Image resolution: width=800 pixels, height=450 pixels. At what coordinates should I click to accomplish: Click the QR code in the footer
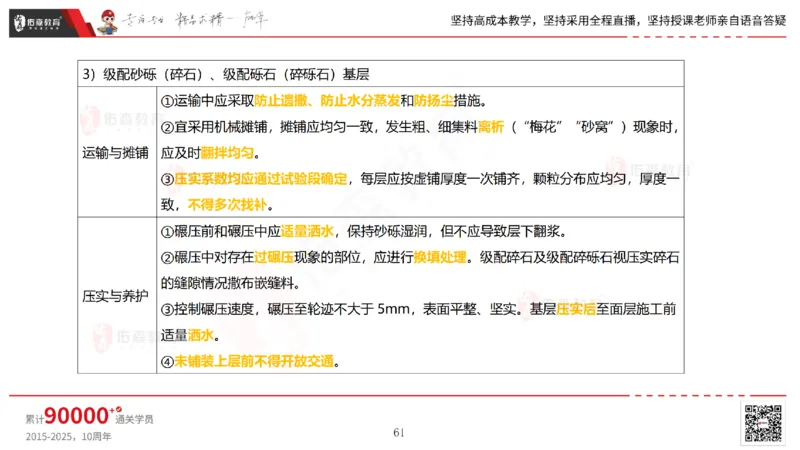(763, 423)
